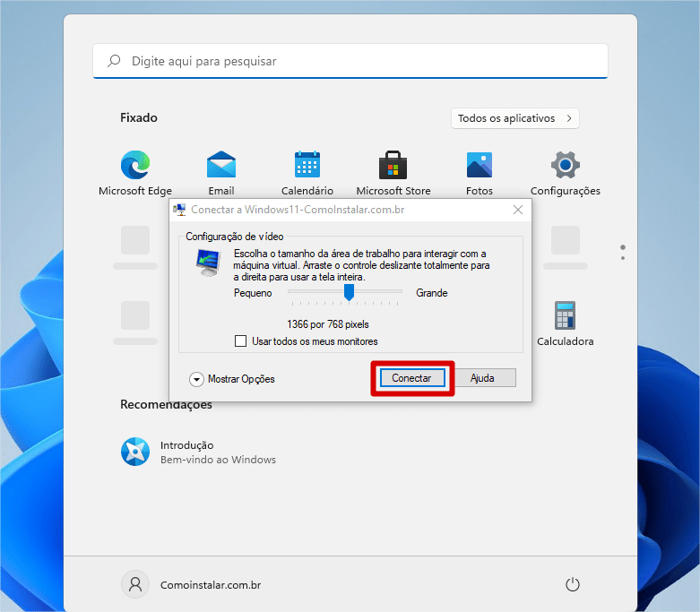Screen dimensions: 700x612
Task: Click the search box Digite aqui para pesquisar
Action: tap(350, 61)
